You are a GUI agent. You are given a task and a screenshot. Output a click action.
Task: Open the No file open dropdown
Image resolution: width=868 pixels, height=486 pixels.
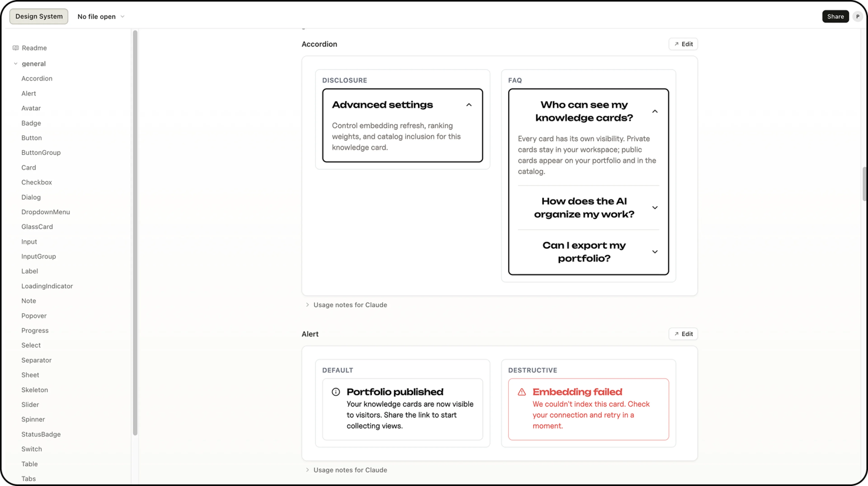click(x=101, y=17)
